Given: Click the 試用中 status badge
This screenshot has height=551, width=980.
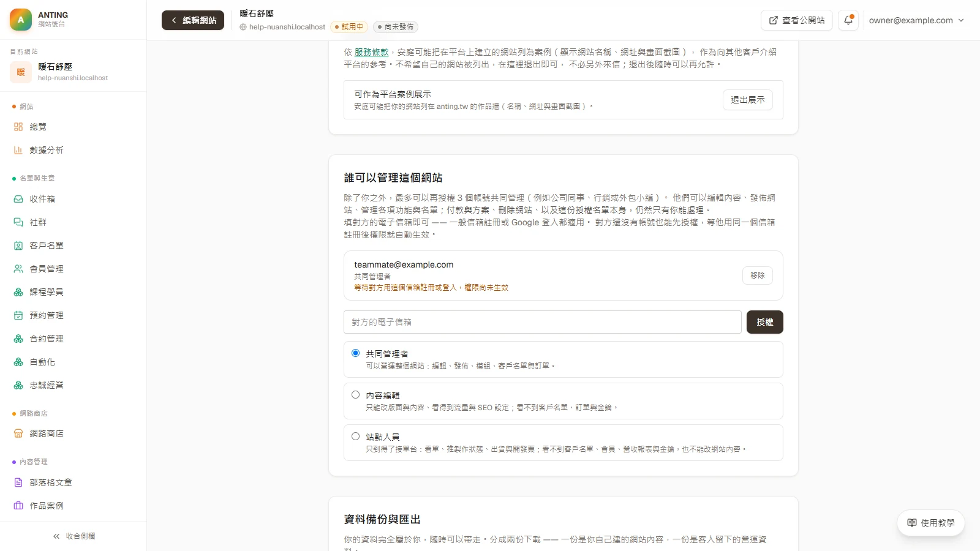Looking at the screenshot, I should click(x=349, y=27).
